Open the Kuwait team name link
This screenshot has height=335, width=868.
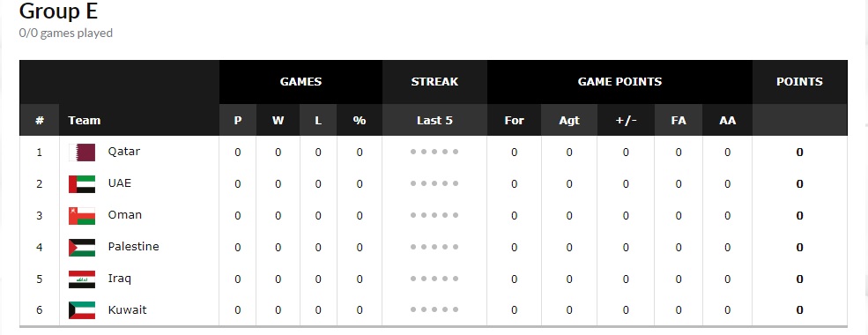tap(127, 309)
